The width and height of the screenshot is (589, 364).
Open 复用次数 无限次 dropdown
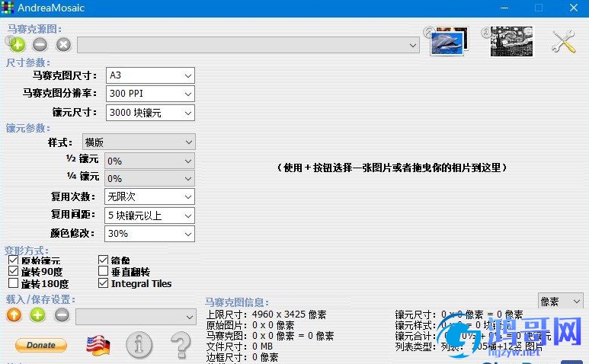click(x=149, y=196)
